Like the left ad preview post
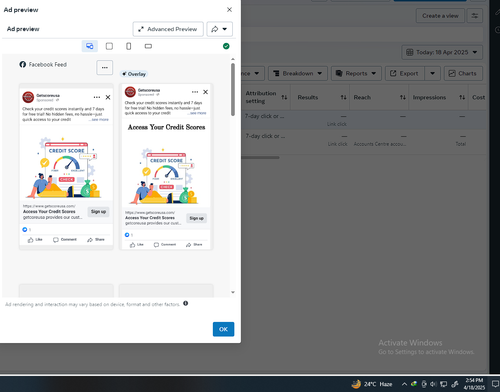 tap(35, 240)
